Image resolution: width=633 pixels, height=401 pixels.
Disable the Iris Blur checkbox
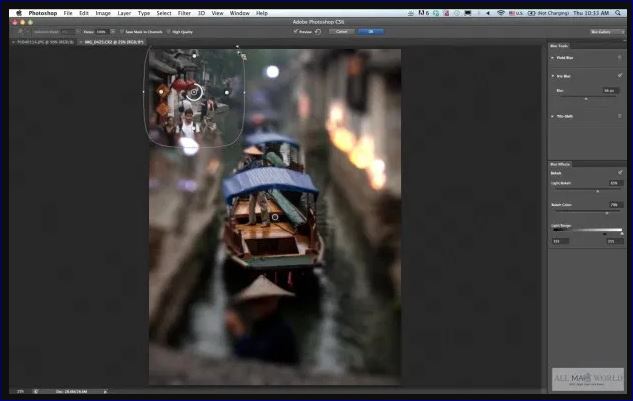point(620,76)
